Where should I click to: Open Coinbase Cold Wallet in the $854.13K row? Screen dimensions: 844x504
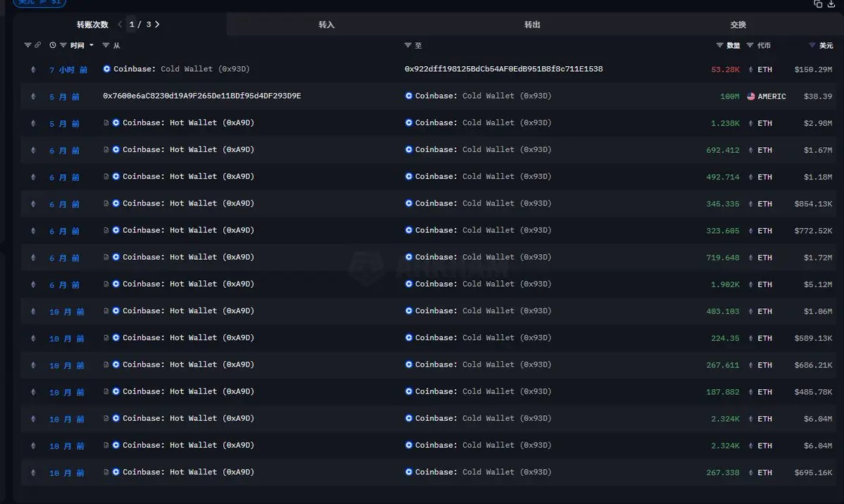[484, 203]
